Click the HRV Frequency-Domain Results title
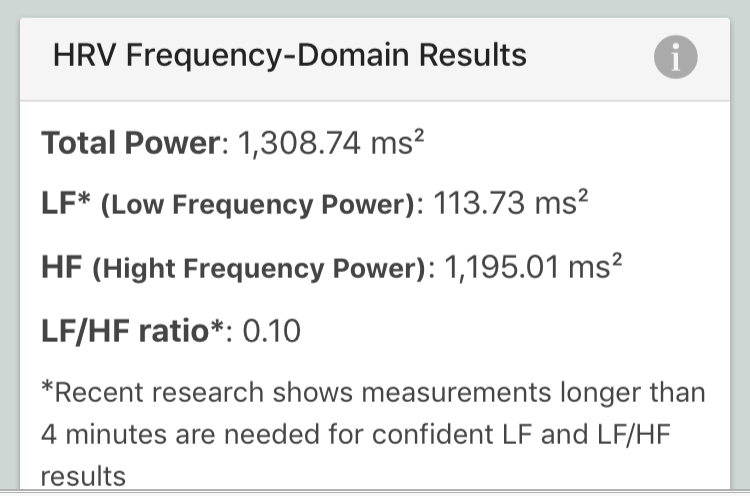750x496 pixels. [289, 56]
